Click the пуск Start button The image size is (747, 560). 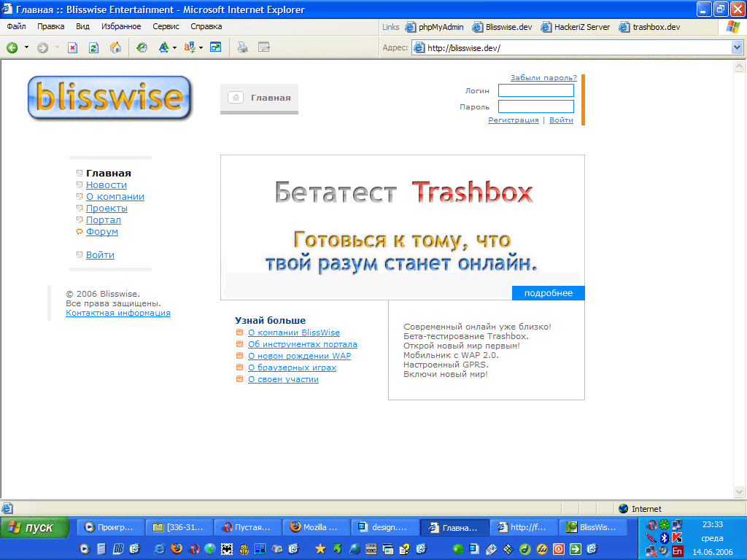point(34,528)
